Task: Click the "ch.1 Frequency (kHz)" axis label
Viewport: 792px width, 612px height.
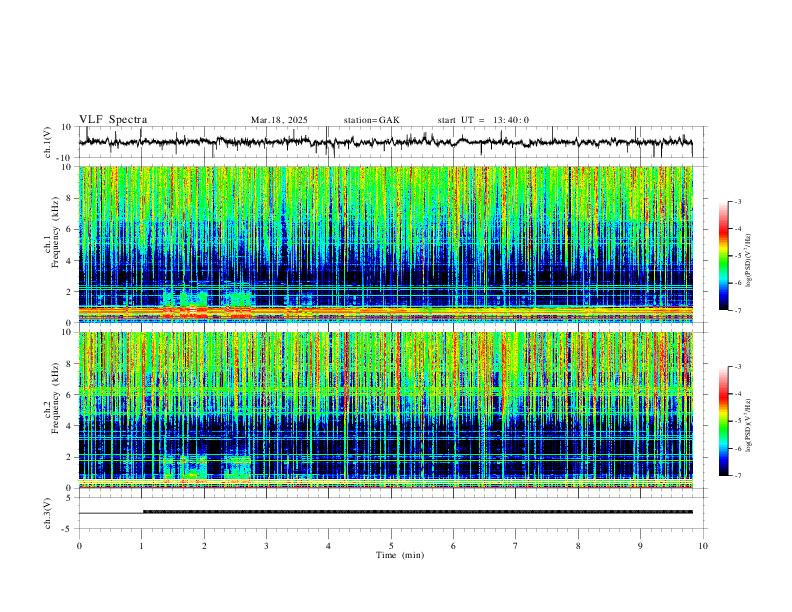Action: [51, 232]
